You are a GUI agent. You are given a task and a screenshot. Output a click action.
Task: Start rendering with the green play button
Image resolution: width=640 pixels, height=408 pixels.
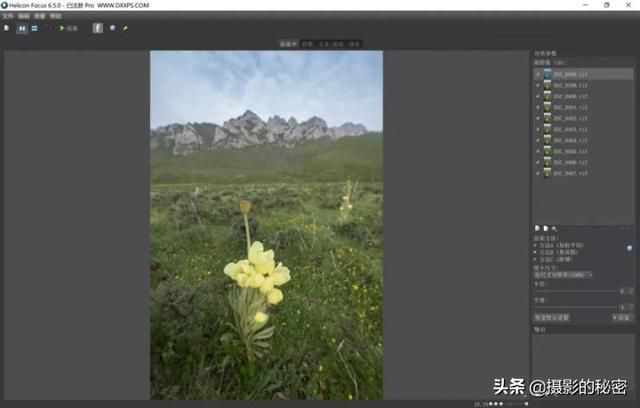click(x=62, y=28)
